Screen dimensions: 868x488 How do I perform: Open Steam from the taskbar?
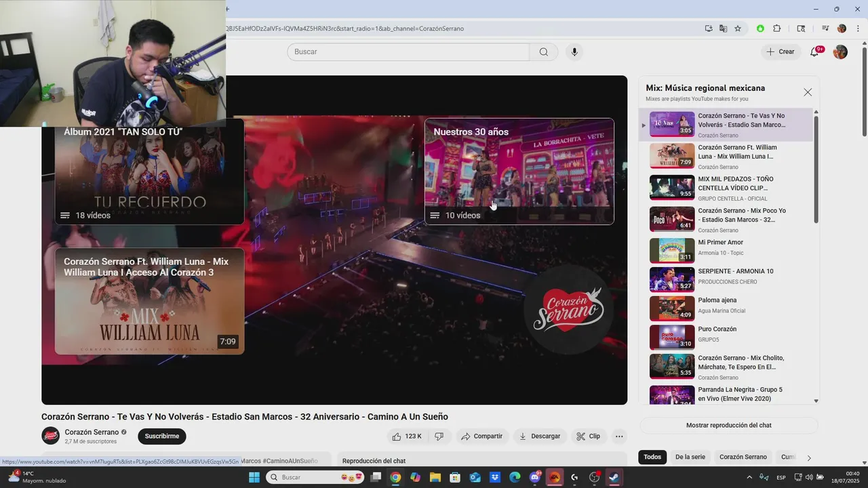pos(614,477)
